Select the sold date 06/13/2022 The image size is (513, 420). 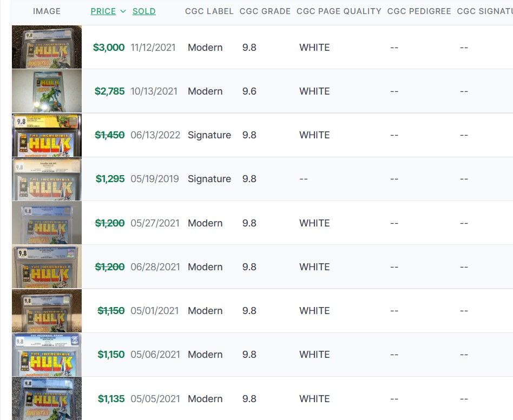point(155,135)
